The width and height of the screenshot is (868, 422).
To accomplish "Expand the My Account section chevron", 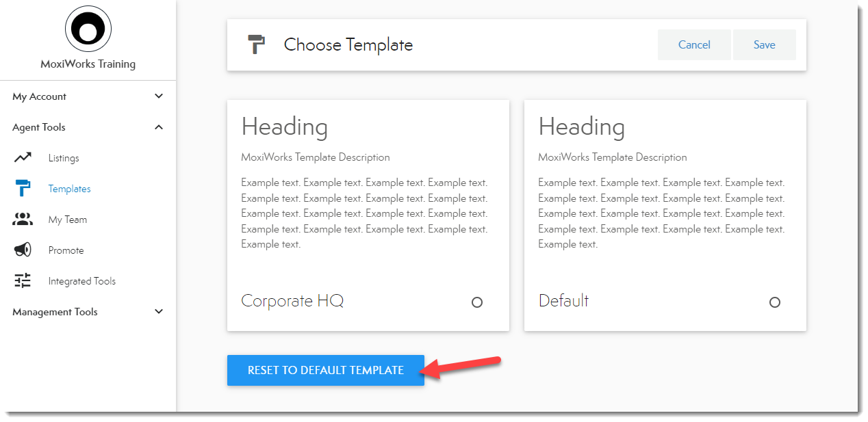I will pyautogui.click(x=159, y=96).
